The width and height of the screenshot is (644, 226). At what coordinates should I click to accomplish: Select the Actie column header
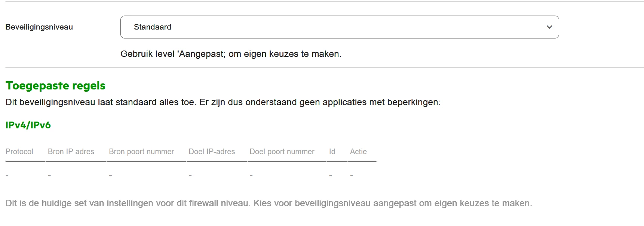[358, 152]
